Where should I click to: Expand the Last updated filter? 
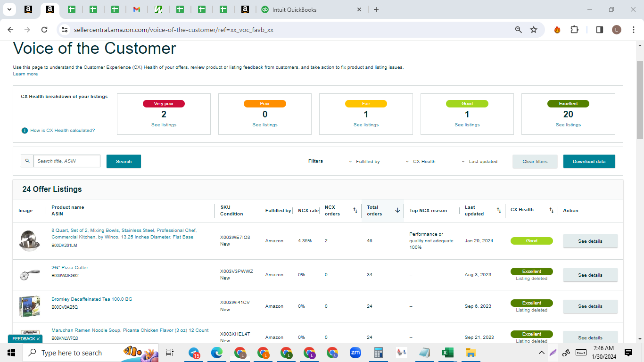(479, 162)
